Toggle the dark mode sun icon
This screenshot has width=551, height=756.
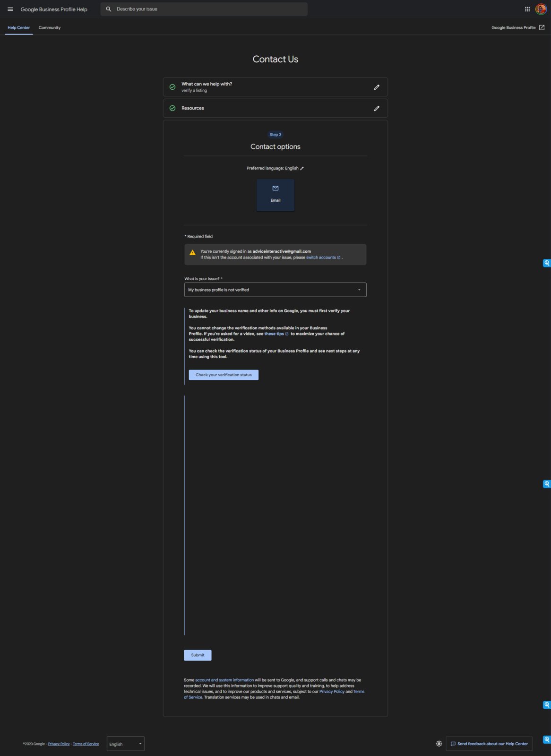coord(439,744)
